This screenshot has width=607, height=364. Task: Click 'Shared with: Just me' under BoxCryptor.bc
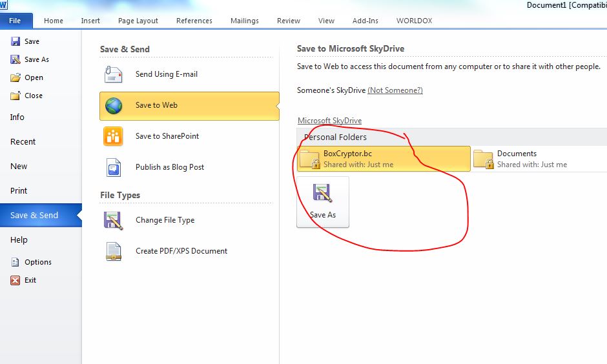358,165
